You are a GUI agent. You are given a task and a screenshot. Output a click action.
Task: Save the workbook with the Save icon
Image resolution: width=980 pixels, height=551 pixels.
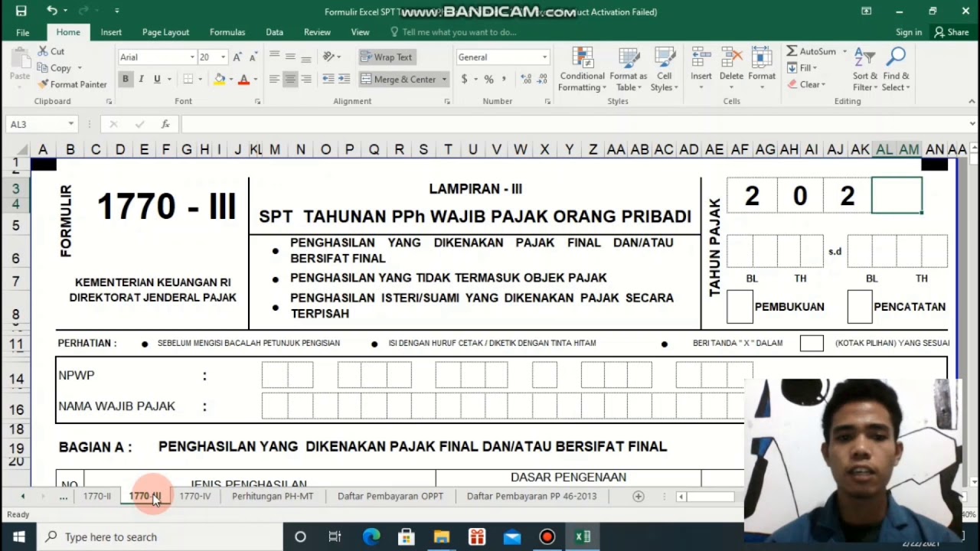21,11
